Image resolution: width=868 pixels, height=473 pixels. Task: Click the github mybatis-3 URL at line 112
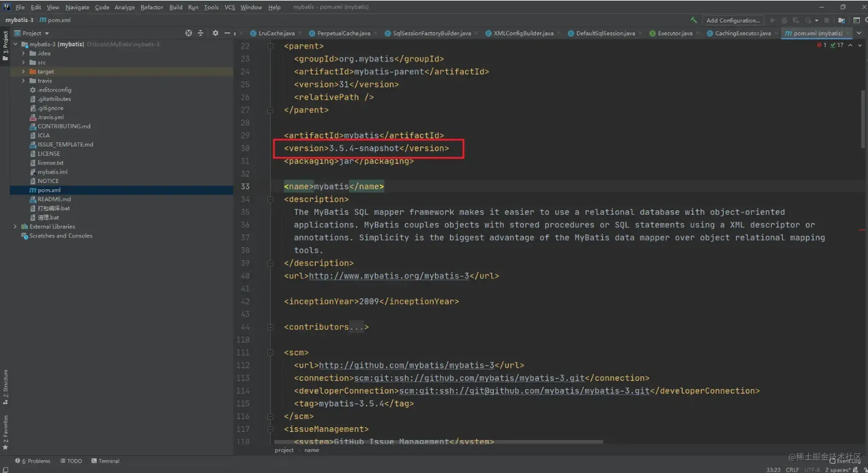click(x=407, y=365)
